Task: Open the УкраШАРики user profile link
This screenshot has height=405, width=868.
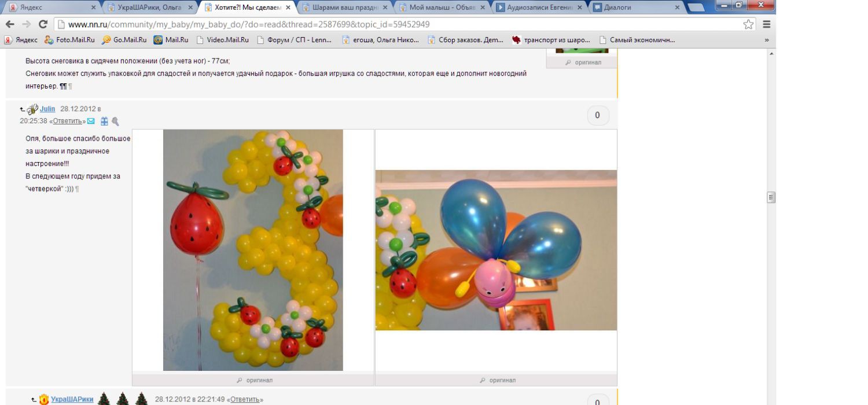Action: click(72, 399)
